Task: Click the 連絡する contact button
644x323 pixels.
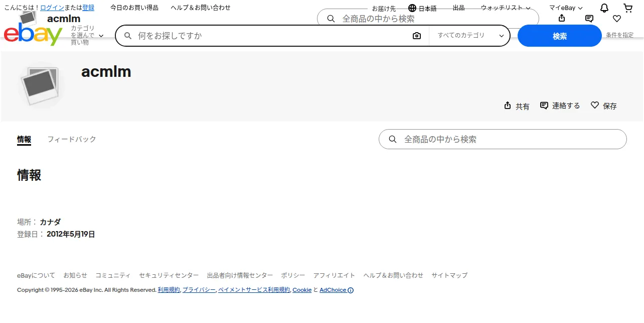Action: click(560, 105)
